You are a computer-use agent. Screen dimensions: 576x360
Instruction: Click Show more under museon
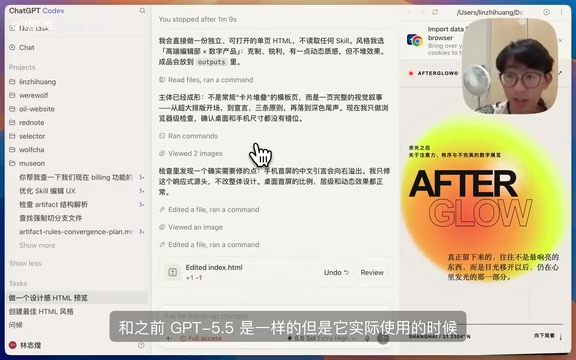point(37,245)
